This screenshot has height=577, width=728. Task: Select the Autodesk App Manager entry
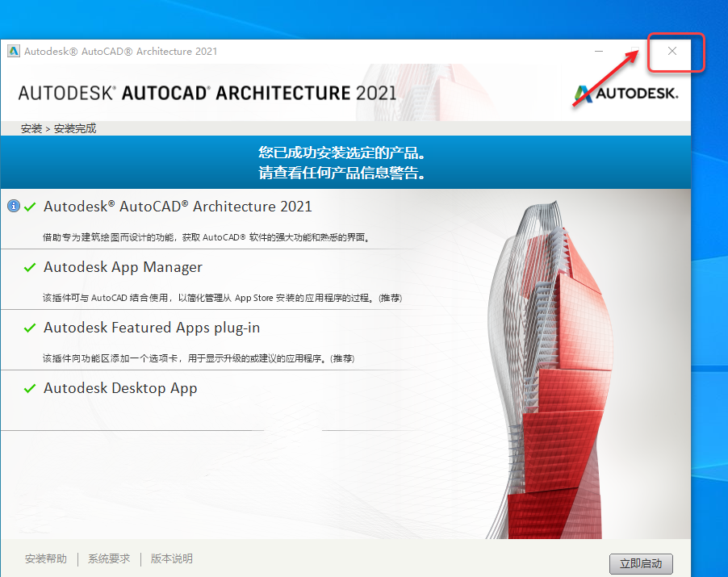click(x=123, y=267)
